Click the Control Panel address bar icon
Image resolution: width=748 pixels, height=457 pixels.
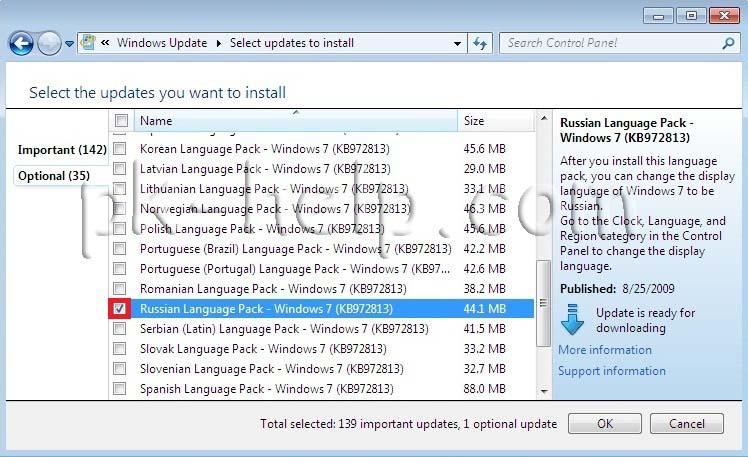coord(88,42)
